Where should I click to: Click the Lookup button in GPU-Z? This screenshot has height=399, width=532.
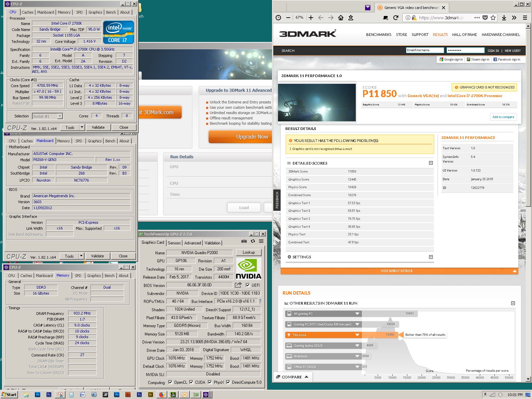click(249, 252)
